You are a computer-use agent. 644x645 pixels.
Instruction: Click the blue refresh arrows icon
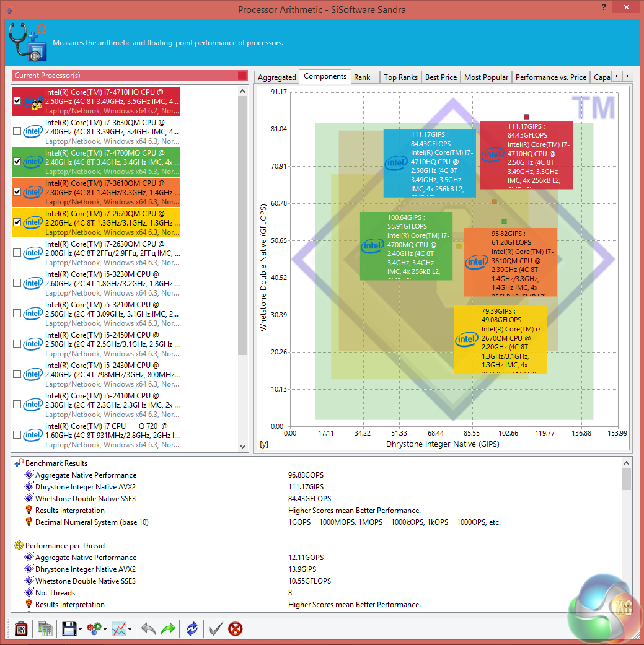[x=192, y=628]
